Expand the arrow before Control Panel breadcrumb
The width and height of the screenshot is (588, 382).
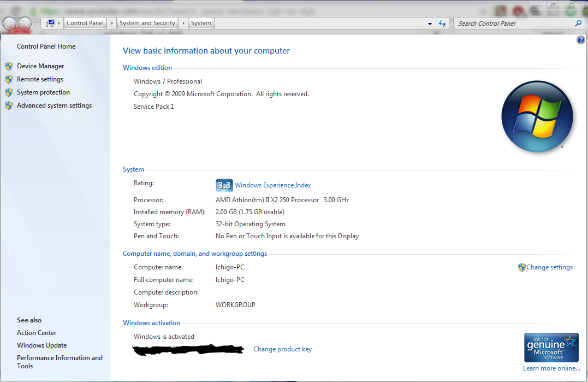click(60, 23)
